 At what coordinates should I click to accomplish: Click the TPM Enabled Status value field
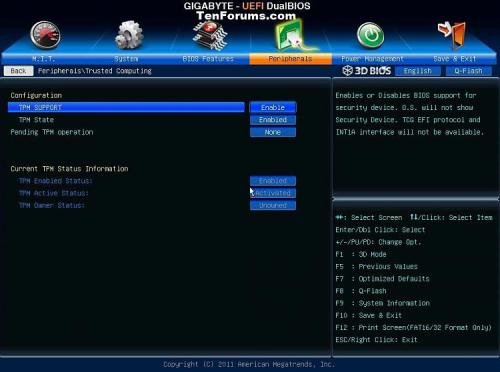(273, 181)
